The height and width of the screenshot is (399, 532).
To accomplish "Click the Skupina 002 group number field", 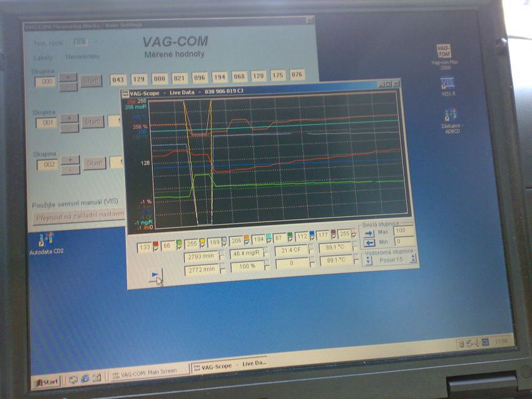I will point(48,164).
